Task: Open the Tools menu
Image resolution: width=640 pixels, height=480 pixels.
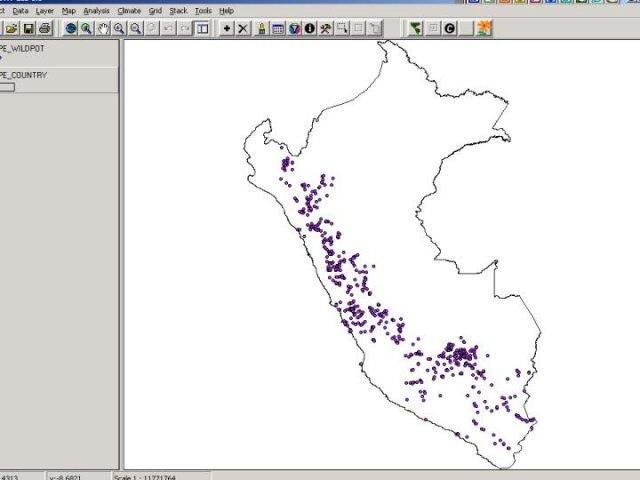Action: point(203,11)
